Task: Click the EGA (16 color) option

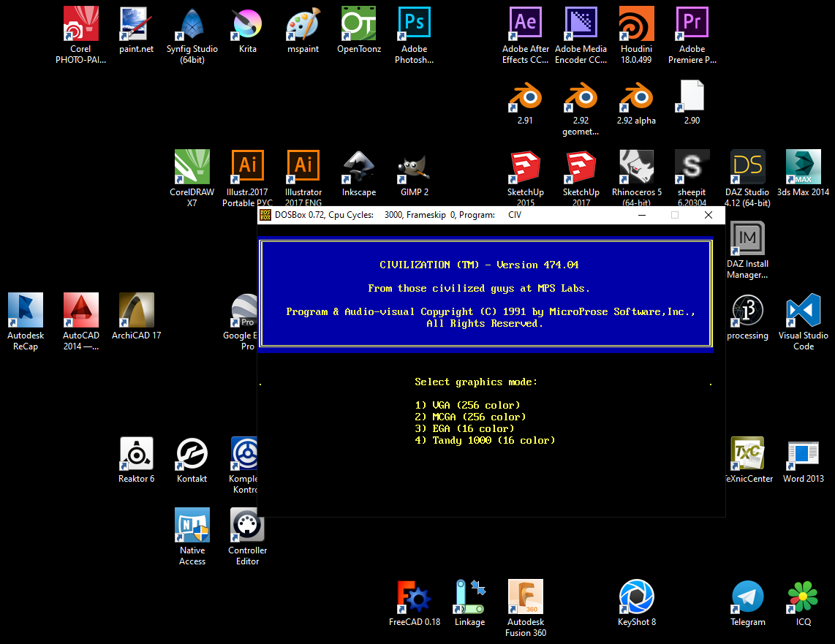Action: pos(464,428)
